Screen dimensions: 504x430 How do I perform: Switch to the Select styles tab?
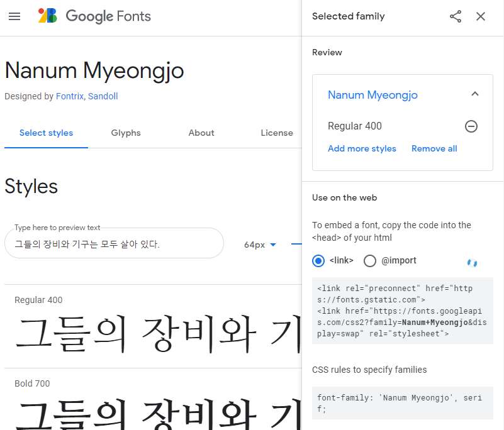tap(47, 133)
